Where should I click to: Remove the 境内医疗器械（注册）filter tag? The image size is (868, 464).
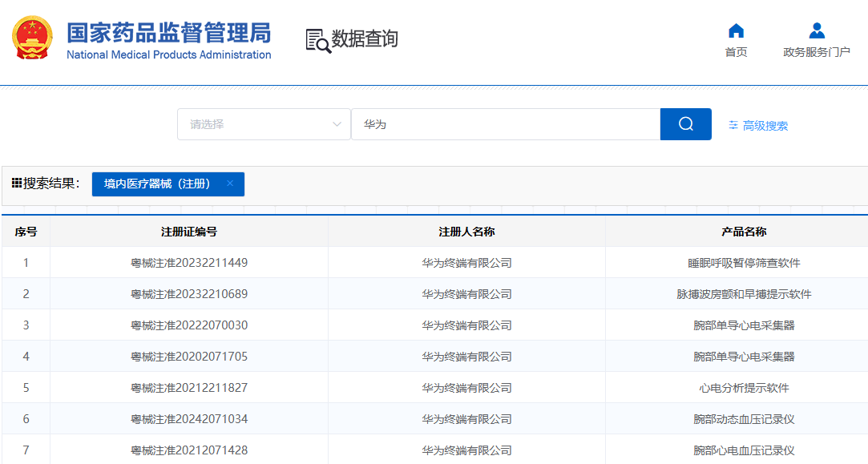230,184
